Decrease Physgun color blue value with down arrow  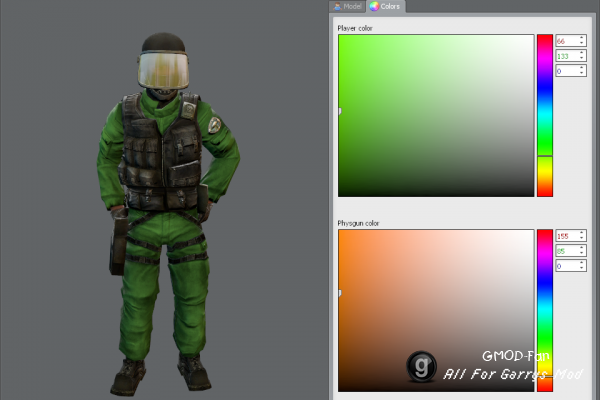point(582,268)
